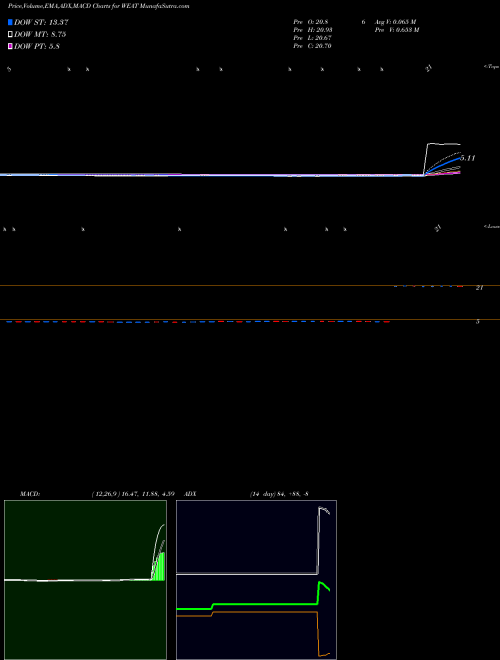Click the MACD (12,26,9) values text
Image resolution: width=500 pixels, height=660 pixels.
click(x=133, y=494)
